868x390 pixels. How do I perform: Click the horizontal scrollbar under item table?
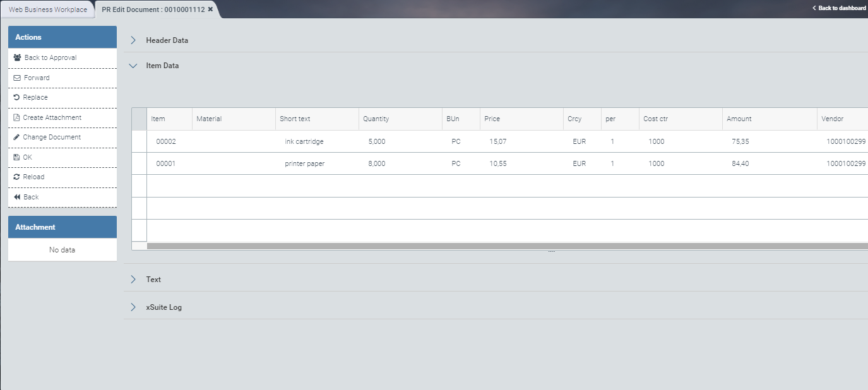point(505,246)
